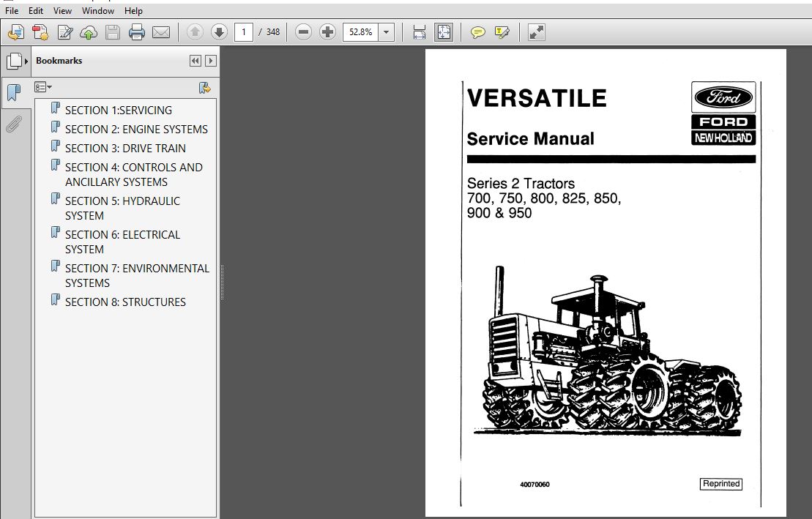Click the VERSATILE title text
Screen dimensions: 812x519
click(x=537, y=98)
